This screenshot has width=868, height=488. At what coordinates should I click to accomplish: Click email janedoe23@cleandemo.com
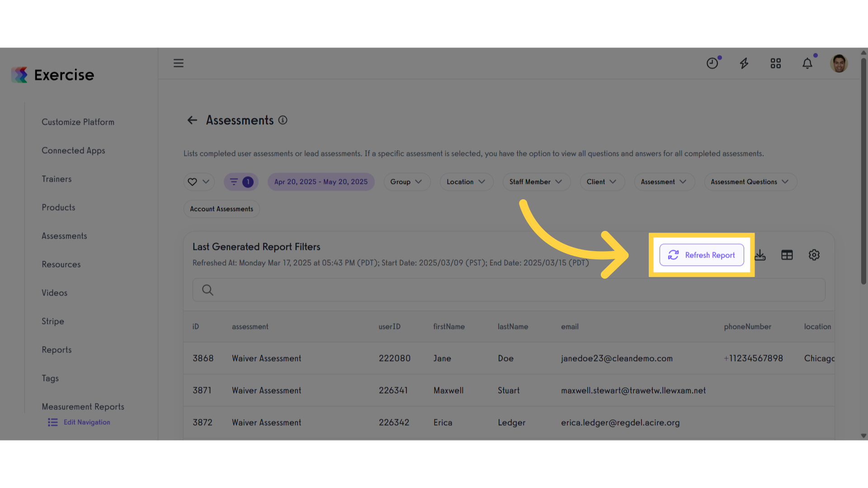[x=617, y=358]
